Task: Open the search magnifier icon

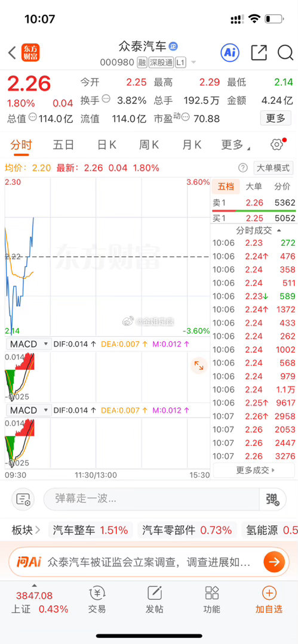Action: [x=285, y=52]
